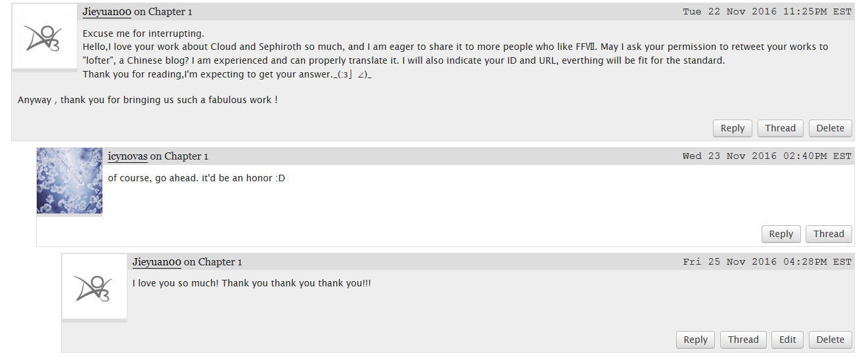Image resolution: width=868 pixels, height=356 pixels.
Task: Click the "of course, go ahead" comment text
Action: (x=196, y=178)
